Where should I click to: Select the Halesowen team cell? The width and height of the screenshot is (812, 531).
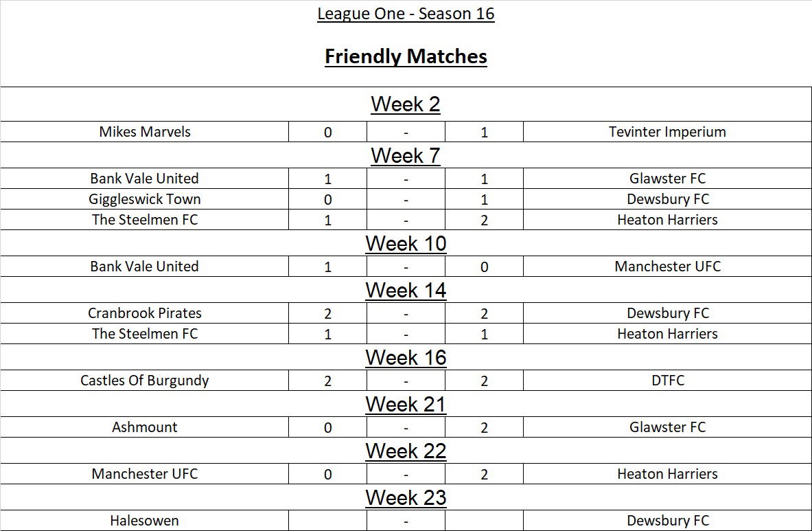pyautogui.click(x=145, y=521)
